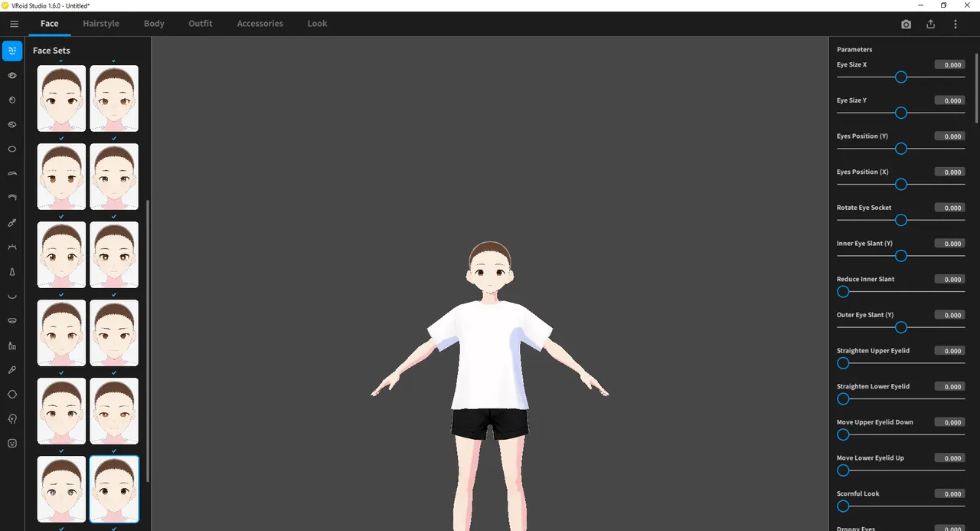Screen dimensions: 980x531
Task: Open the three-dot more options menu
Action: [955, 24]
